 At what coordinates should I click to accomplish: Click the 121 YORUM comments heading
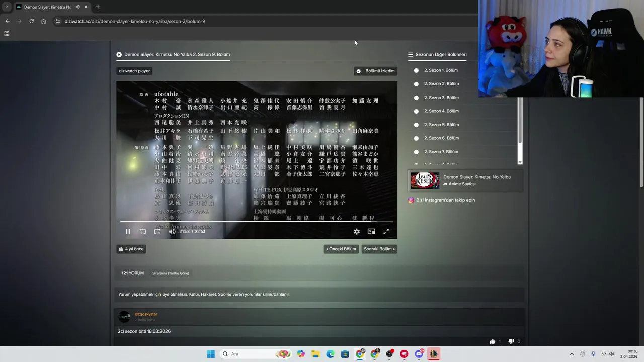pyautogui.click(x=133, y=273)
